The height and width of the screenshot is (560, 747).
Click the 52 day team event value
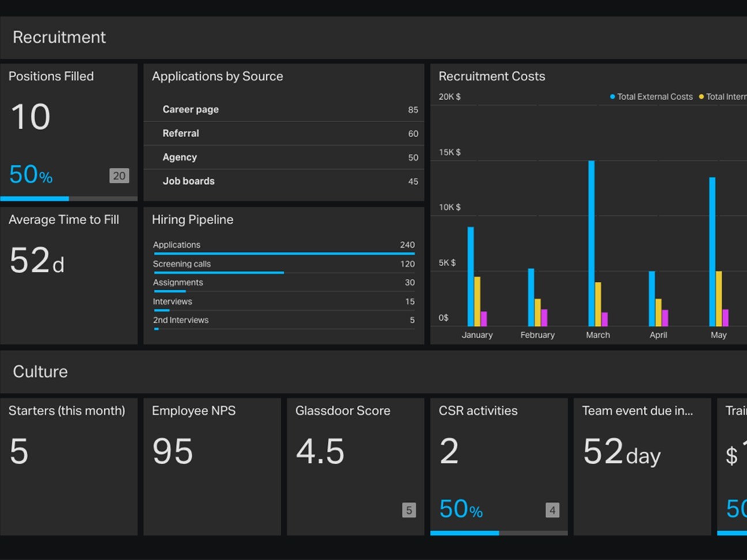click(x=621, y=452)
